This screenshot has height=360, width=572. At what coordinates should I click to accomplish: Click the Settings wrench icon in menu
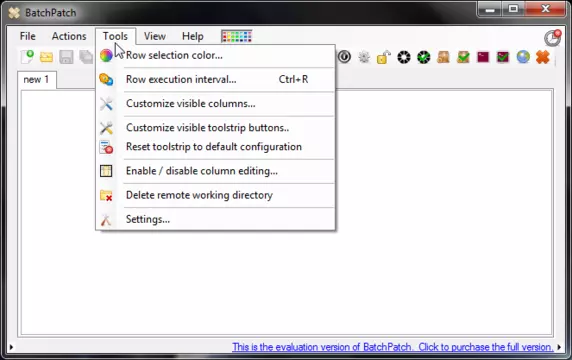click(x=106, y=220)
